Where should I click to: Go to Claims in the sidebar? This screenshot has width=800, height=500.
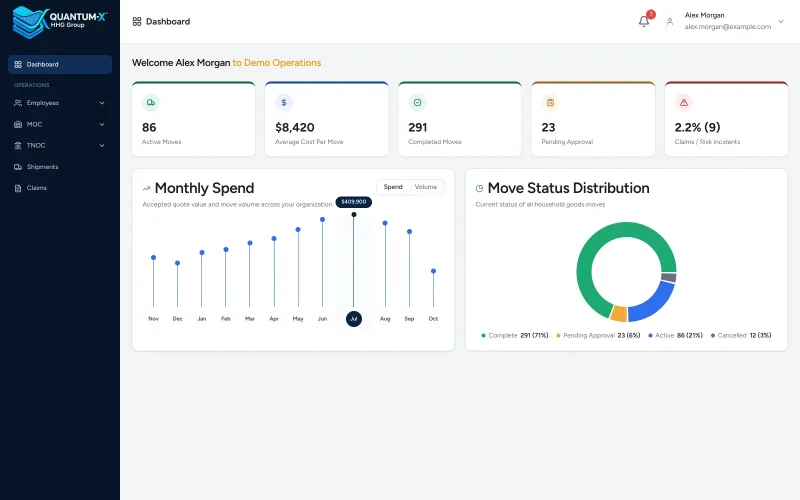(x=60, y=188)
